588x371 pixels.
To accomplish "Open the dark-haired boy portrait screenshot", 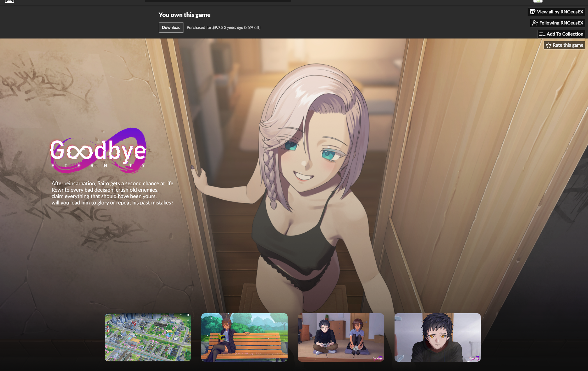I will click(437, 337).
